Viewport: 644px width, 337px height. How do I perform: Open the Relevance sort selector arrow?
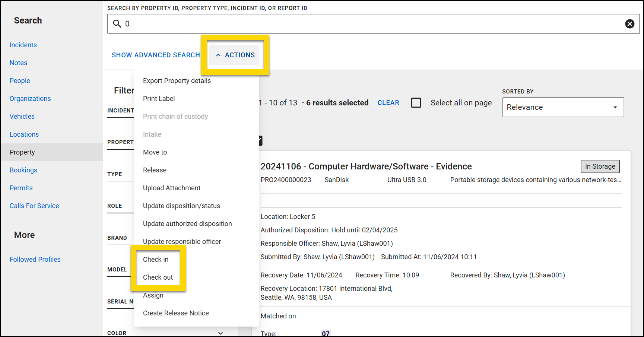[x=615, y=107]
